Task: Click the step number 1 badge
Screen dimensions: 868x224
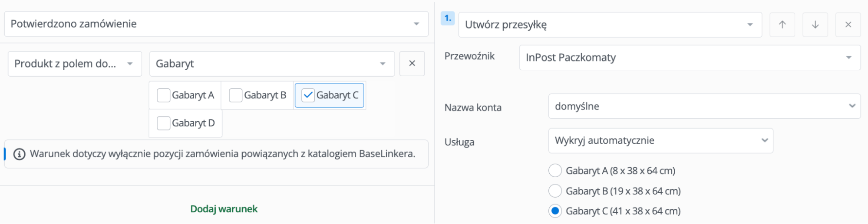Action: 448,19
